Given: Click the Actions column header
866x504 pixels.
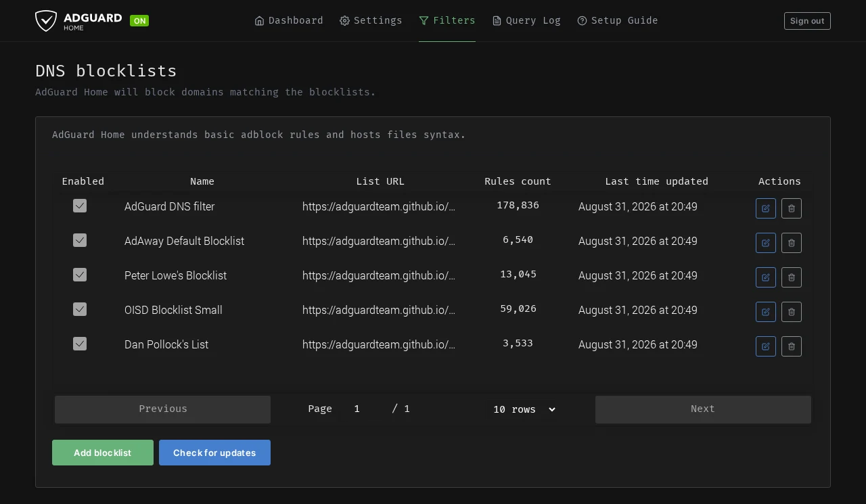Looking at the screenshot, I should click(779, 181).
